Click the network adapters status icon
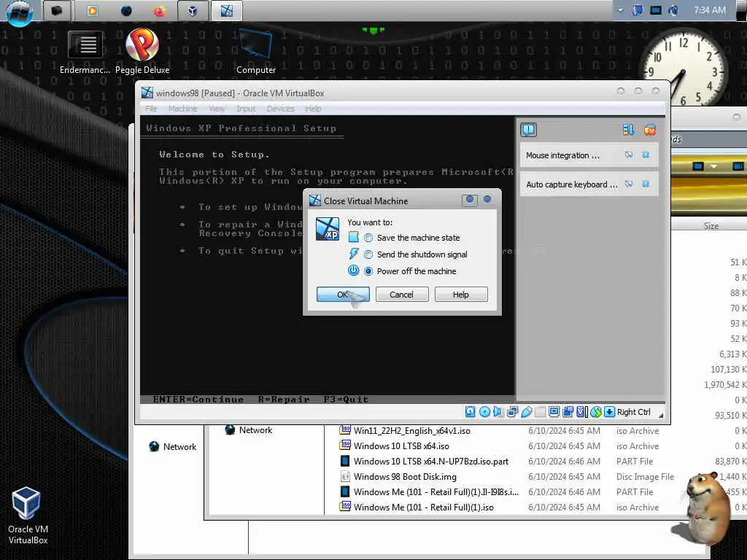747x560 pixels. [x=513, y=412]
